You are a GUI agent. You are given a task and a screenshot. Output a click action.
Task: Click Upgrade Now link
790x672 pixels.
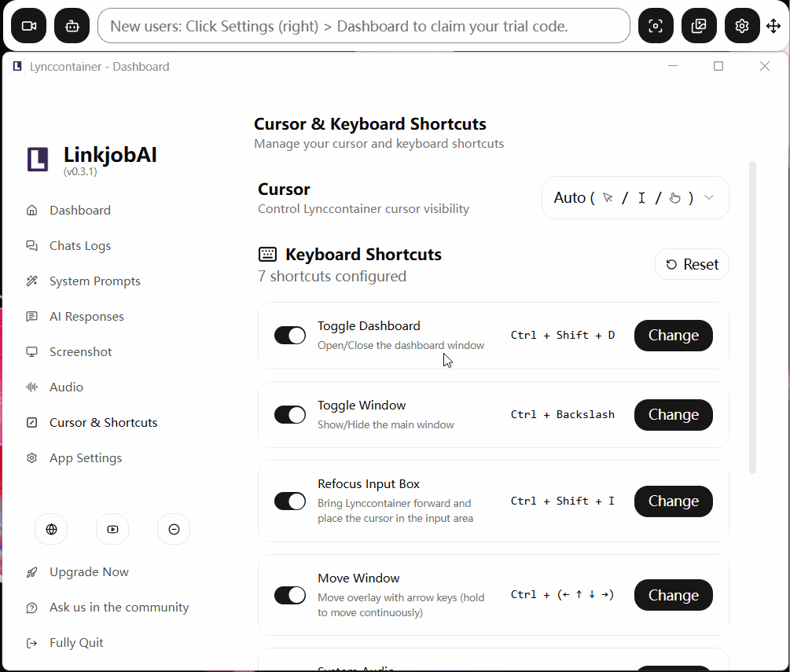tap(89, 572)
